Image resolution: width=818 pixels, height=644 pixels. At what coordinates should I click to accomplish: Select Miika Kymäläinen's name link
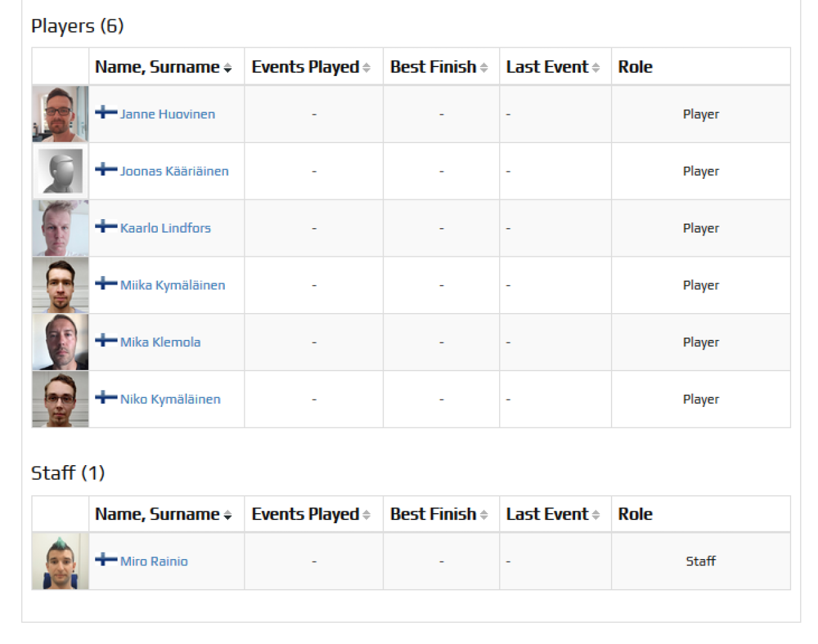[173, 285]
